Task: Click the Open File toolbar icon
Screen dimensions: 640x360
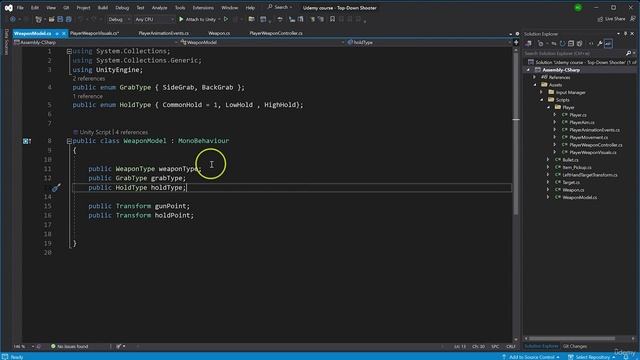Action: coord(51,19)
